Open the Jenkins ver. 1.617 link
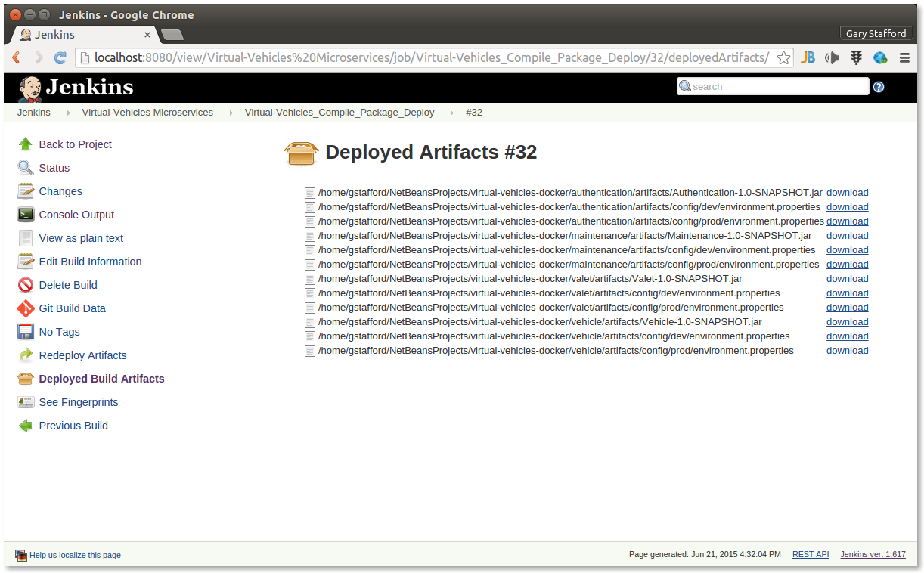 tap(873, 555)
